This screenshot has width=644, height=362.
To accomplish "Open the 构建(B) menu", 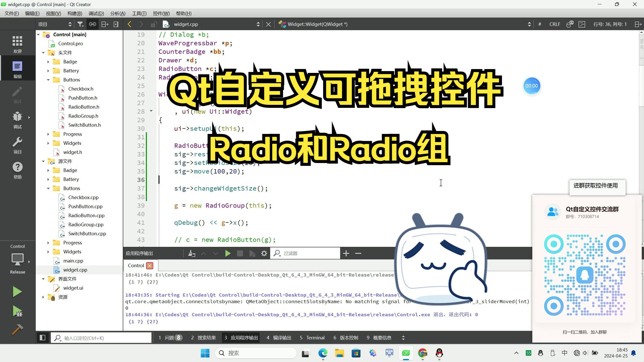I will [x=75, y=13].
